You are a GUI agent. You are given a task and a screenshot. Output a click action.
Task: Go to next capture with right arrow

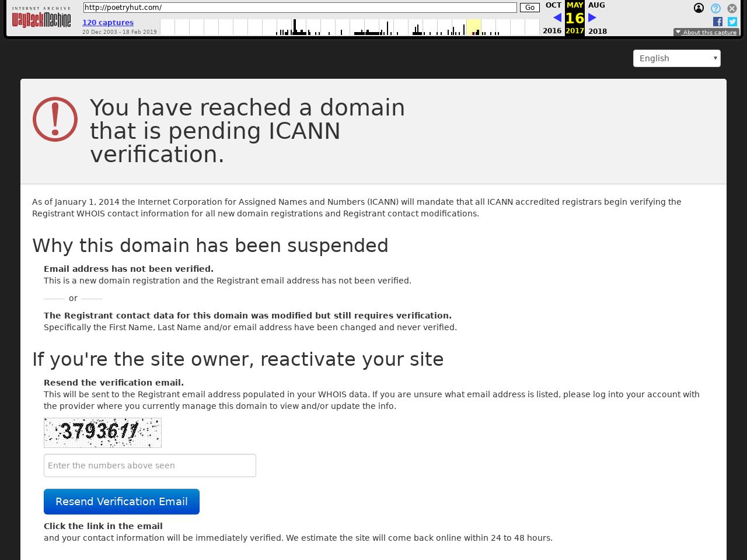pyautogui.click(x=592, y=17)
